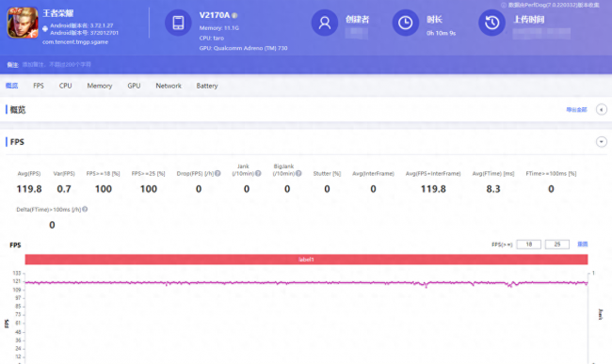The image size is (612, 364).
Task: Click the Avg(InterFrame) label
Action: click(373, 173)
